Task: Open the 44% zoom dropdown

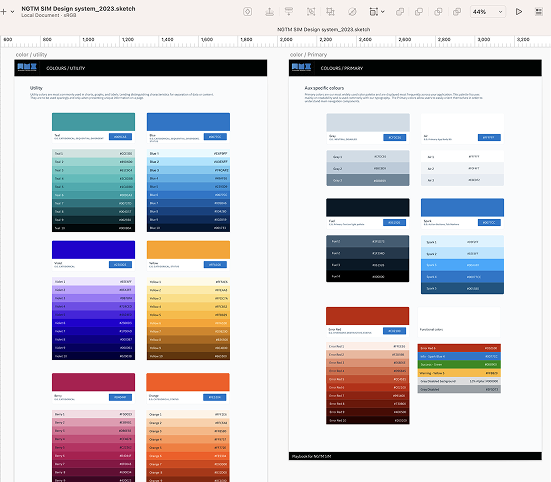Action: [x=488, y=12]
